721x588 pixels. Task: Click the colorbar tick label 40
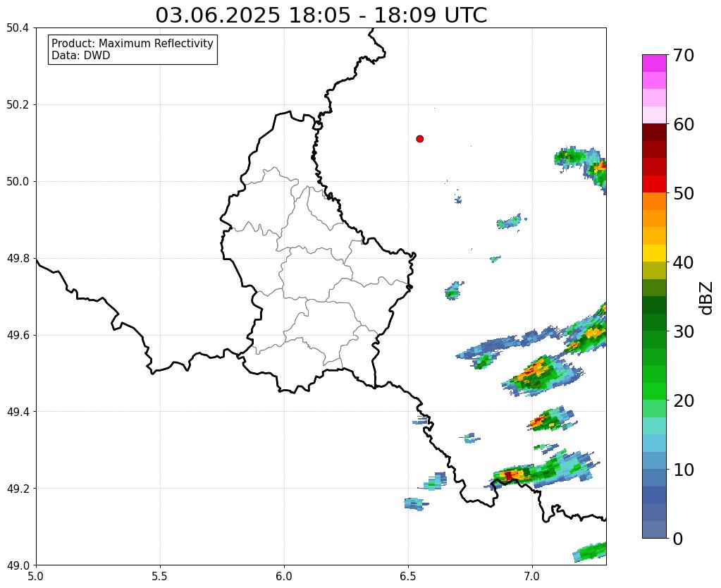[684, 262]
